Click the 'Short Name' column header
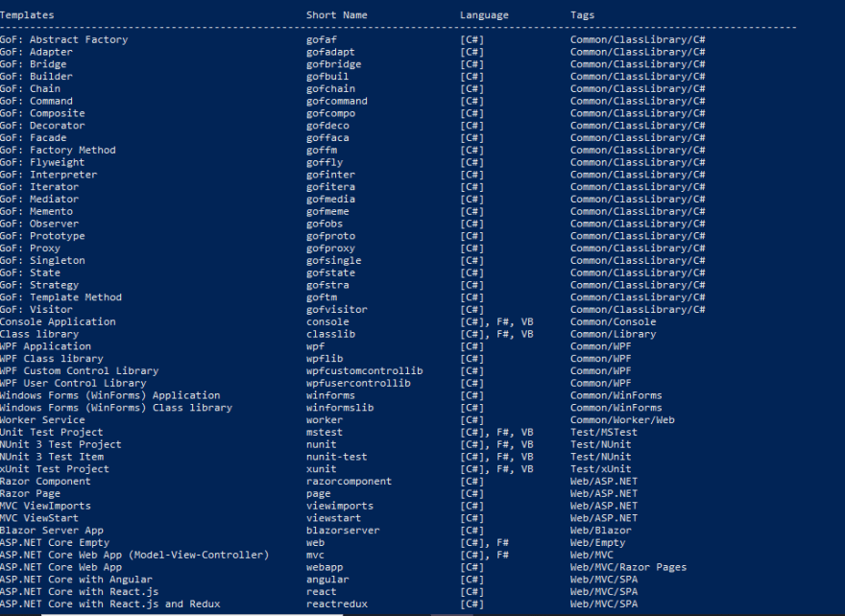845x616 pixels. 337,15
